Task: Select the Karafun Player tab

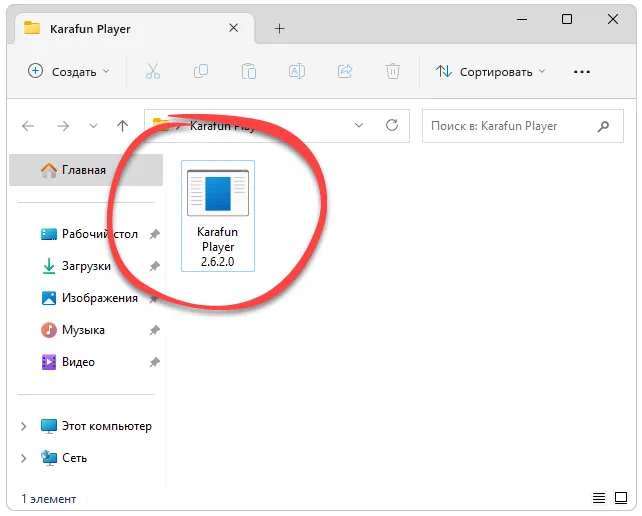Action: (135, 29)
